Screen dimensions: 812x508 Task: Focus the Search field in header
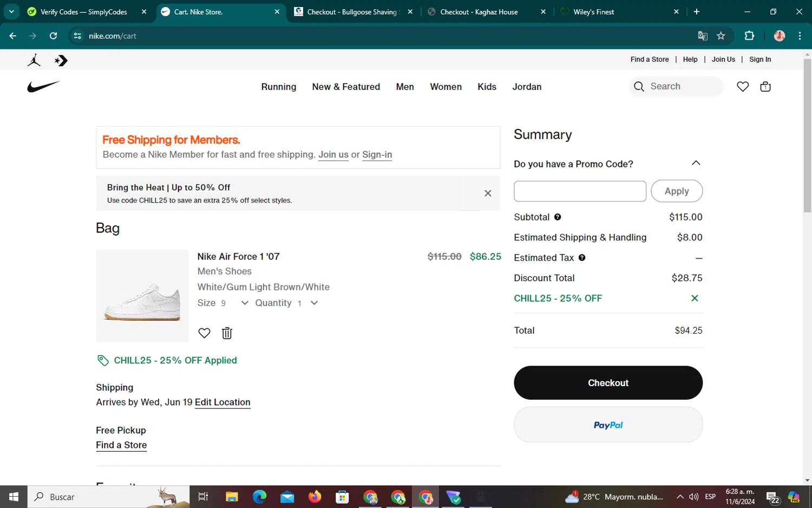tap(677, 87)
